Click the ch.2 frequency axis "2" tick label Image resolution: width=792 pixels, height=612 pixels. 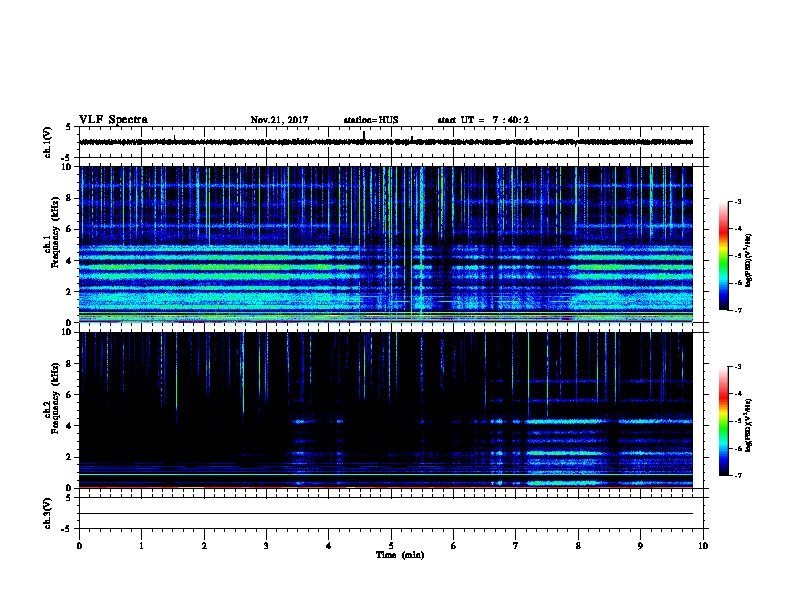tap(70, 457)
